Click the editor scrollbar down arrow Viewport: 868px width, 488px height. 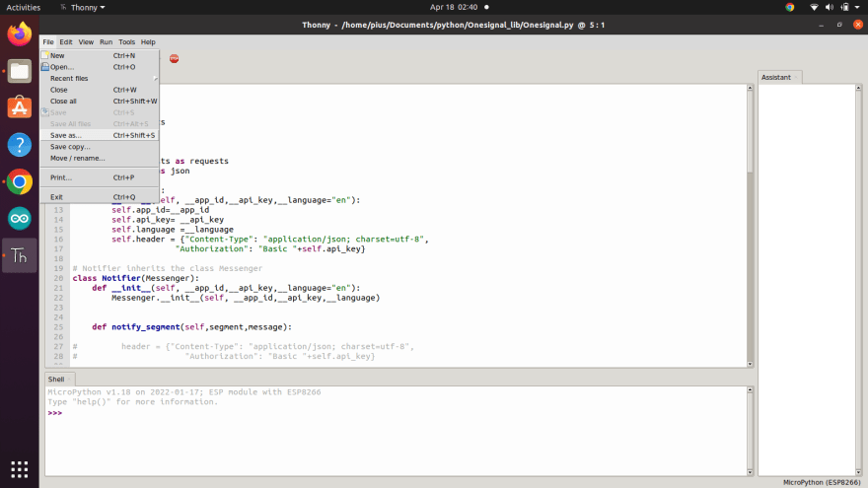[x=750, y=364]
